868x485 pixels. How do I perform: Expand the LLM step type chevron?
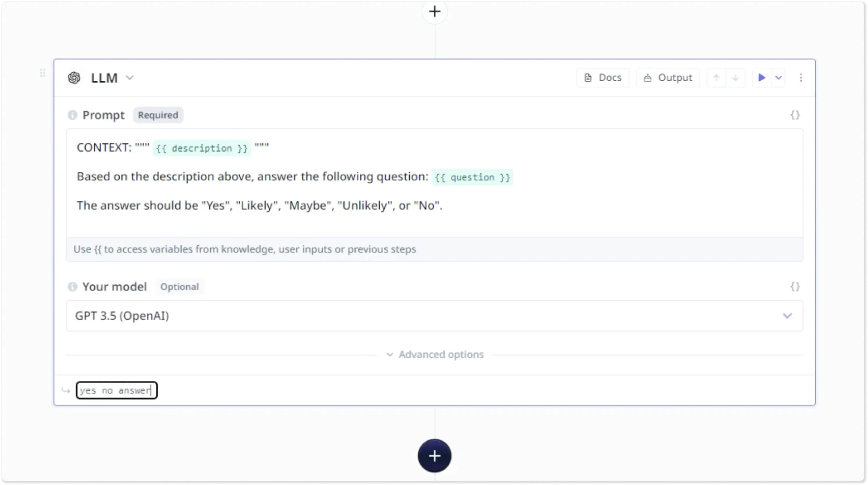pyautogui.click(x=130, y=78)
